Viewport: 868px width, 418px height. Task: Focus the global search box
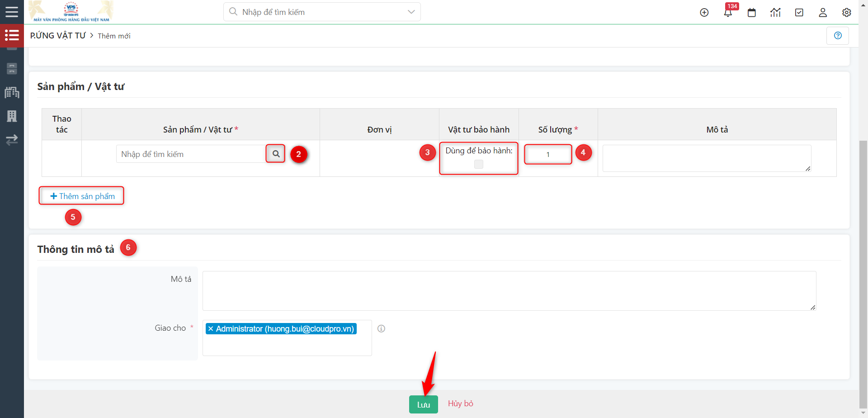pyautogui.click(x=322, y=12)
